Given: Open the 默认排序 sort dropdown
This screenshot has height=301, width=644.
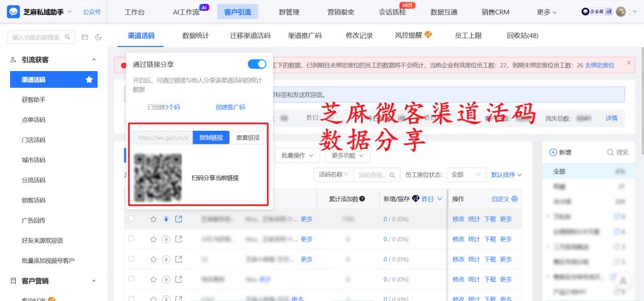Looking at the screenshot, I should [x=506, y=175].
